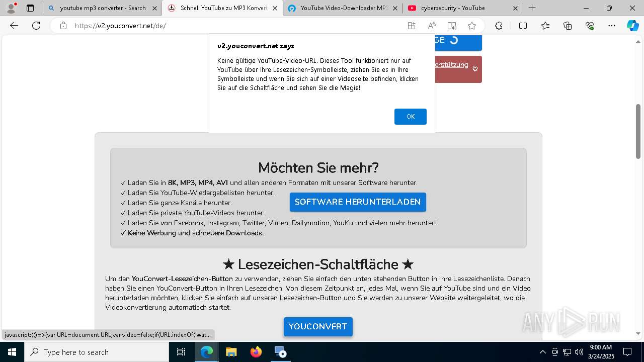This screenshot has width=644, height=362.
Task: Enter Immersive Reader / translate icon
Action: 452,26
